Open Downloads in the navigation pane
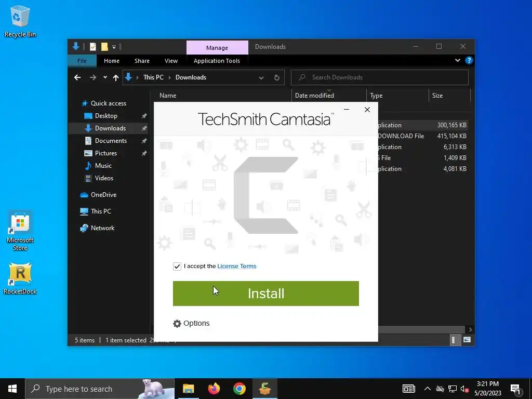The width and height of the screenshot is (532, 399). (110, 128)
